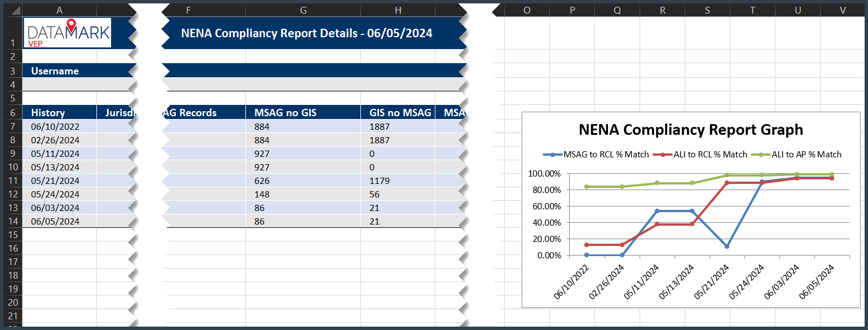Select column G header
Screen dimensions: 868x330
(303, 10)
